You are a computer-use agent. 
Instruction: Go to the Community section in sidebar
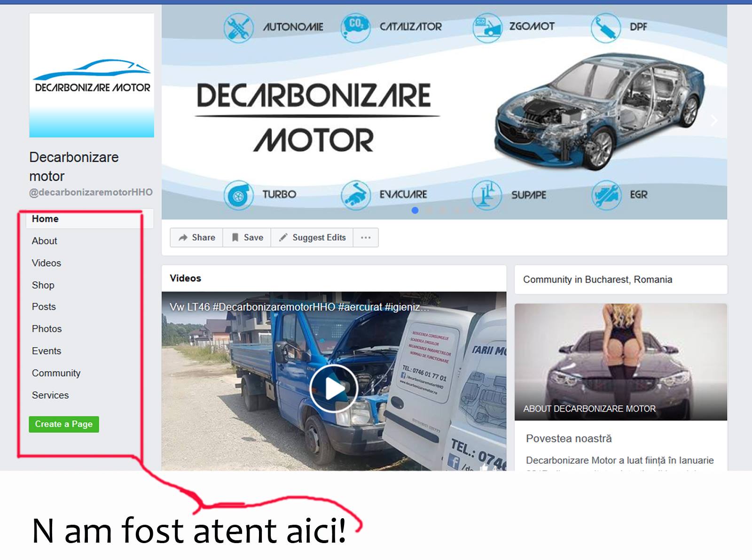pos(56,373)
